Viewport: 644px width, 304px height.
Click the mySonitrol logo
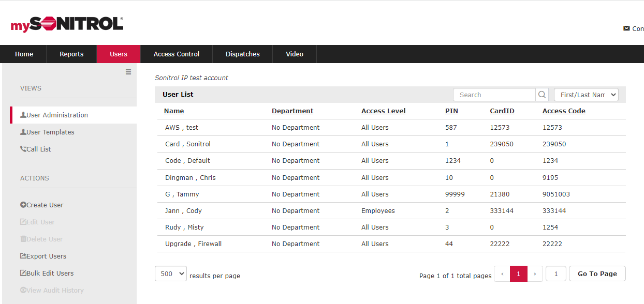point(67,24)
